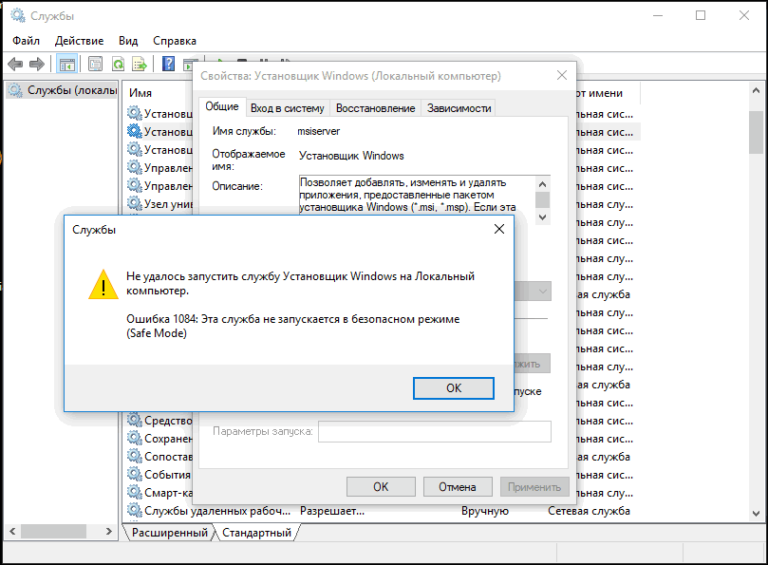Click the action pane toolbar icon beside Help

tap(188, 64)
